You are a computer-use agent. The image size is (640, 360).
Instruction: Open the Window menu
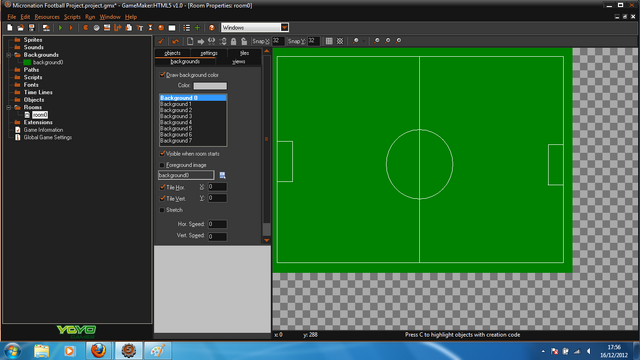coord(110,17)
